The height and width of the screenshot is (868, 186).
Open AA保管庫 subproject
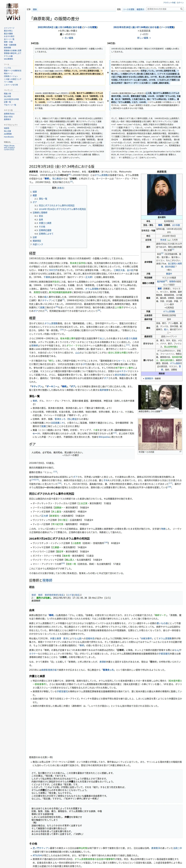click(x=8, y=134)
